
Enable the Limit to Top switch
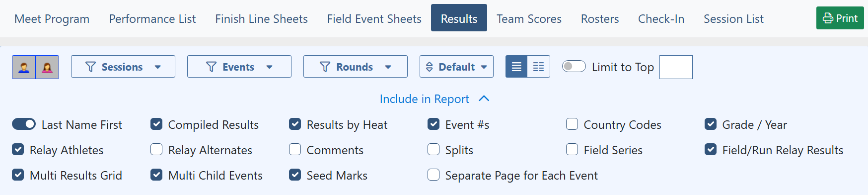(574, 66)
